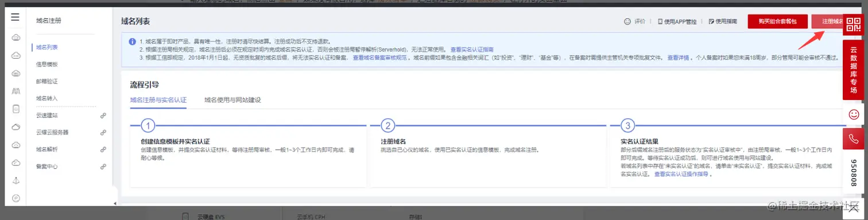This screenshot has height=220, width=868.
Task: Open 域名解析 in the sidebar
Action: (46, 149)
